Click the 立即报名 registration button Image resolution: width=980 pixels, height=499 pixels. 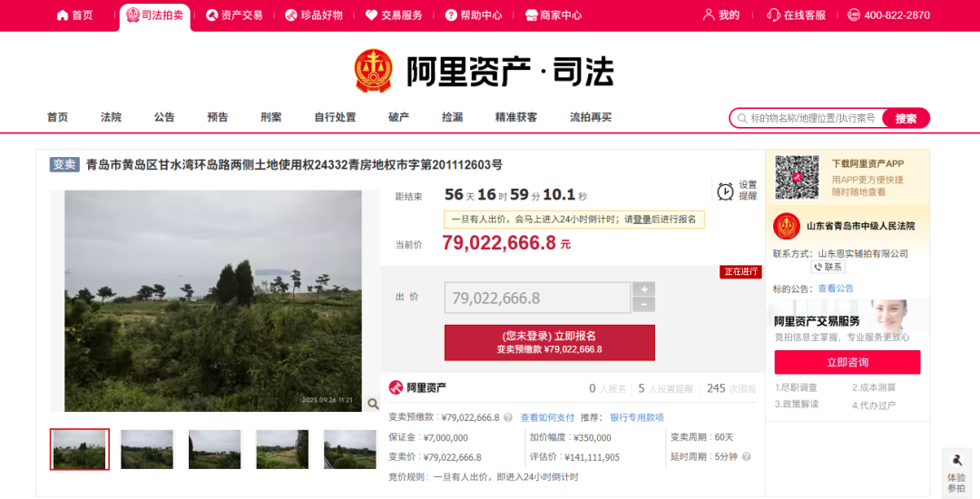[x=549, y=342]
